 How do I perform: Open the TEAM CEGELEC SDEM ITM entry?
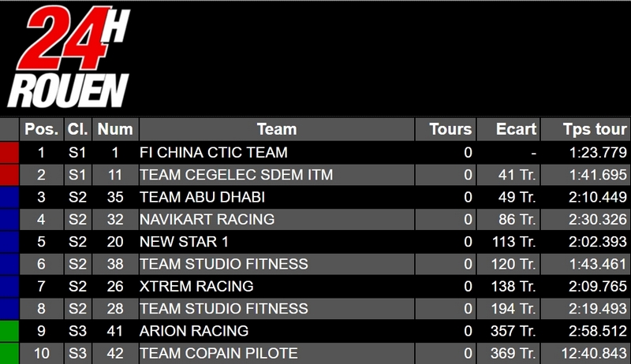(315, 175)
